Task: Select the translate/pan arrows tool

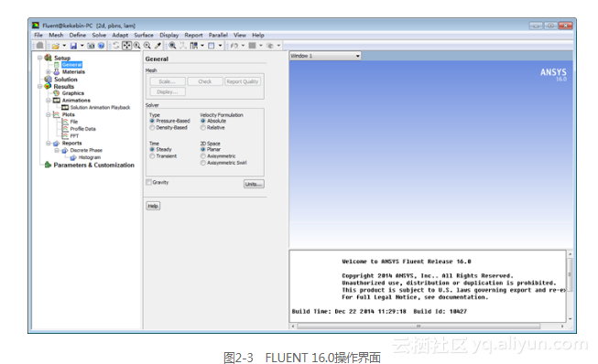Action: (x=126, y=46)
